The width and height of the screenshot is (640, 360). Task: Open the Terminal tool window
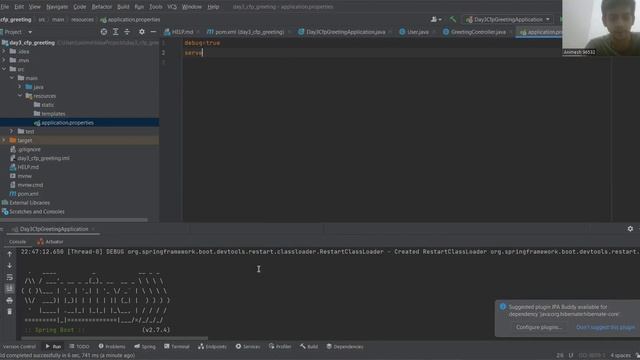(x=177, y=347)
